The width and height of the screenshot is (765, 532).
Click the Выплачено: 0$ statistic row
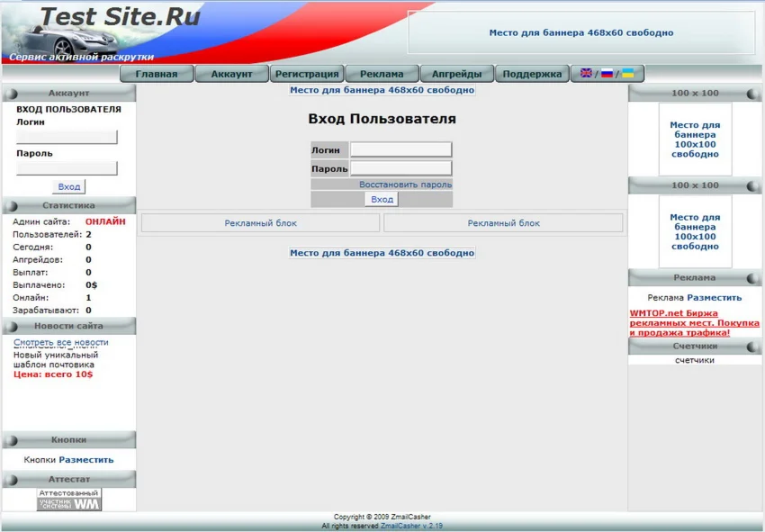click(x=55, y=285)
